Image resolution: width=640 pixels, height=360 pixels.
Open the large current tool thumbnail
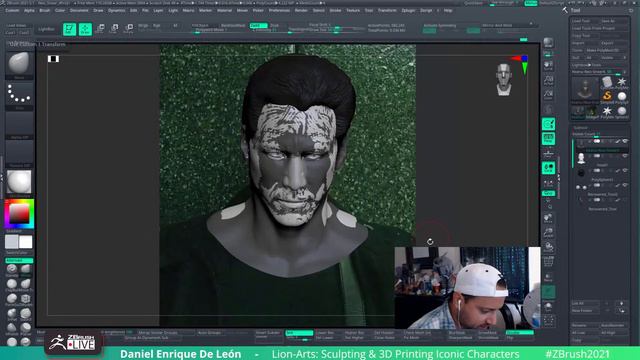click(585, 89)
